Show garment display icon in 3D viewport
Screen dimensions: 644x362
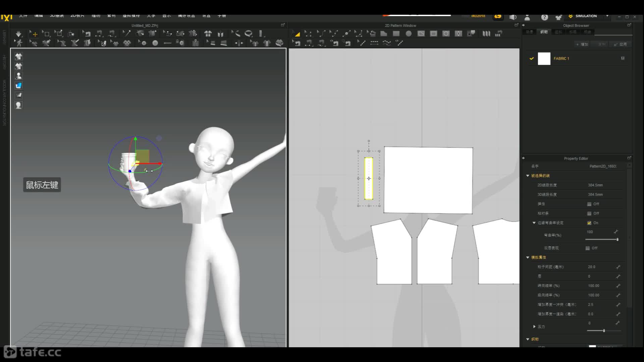tap(19, 56)
